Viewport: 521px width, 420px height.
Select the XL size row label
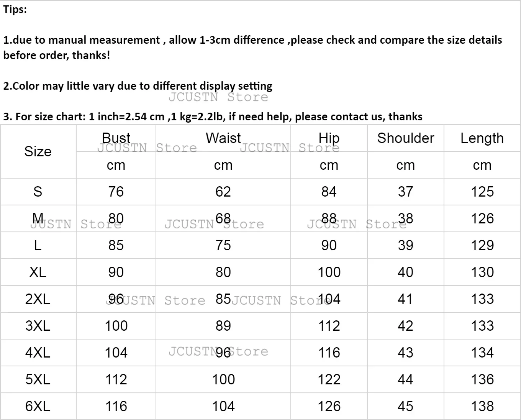38,272
